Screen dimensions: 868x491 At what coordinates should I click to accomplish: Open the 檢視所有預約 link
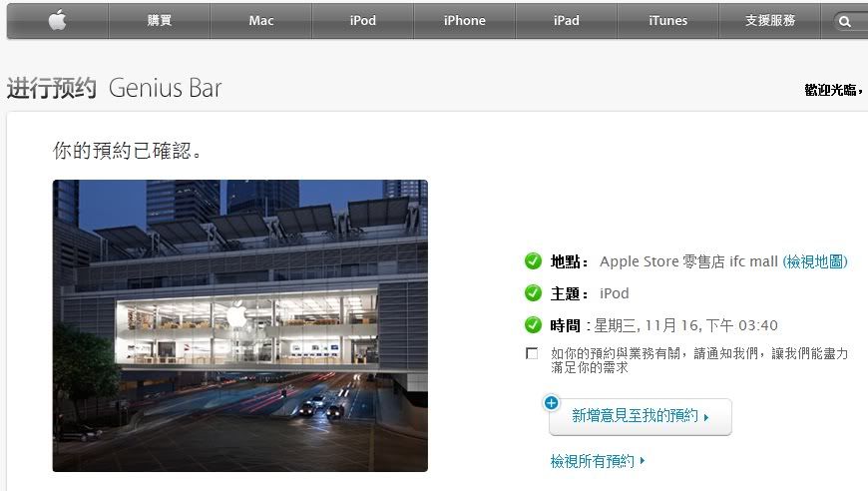tap(593, 460)
